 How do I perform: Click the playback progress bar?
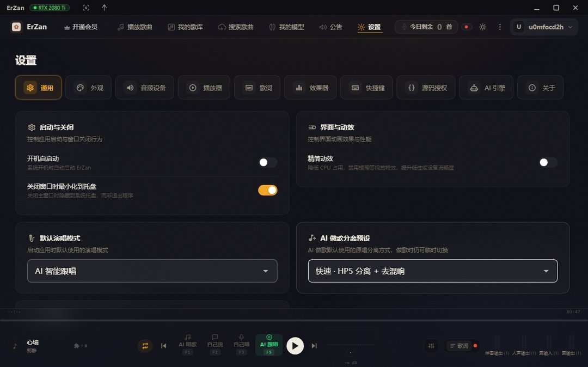(294, 321)
